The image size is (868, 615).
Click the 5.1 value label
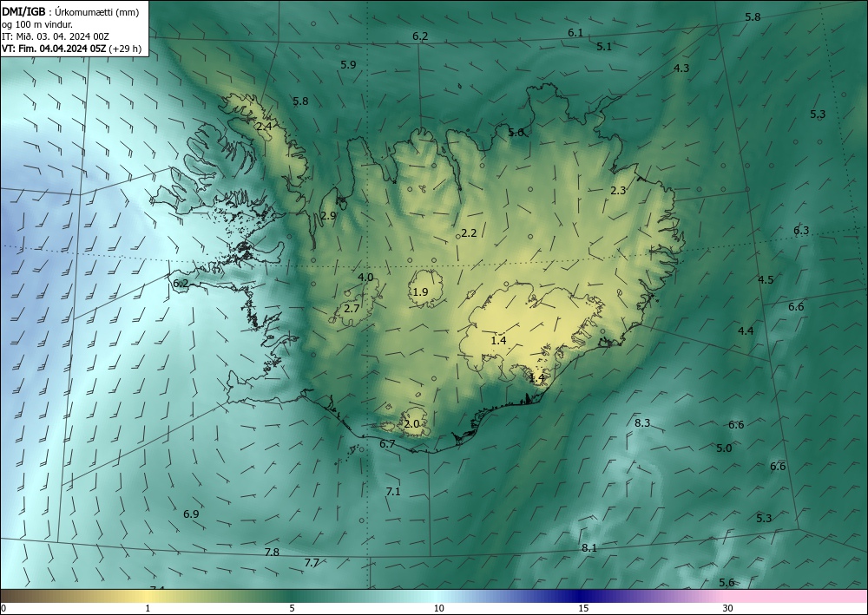click(x=604, y=47)
